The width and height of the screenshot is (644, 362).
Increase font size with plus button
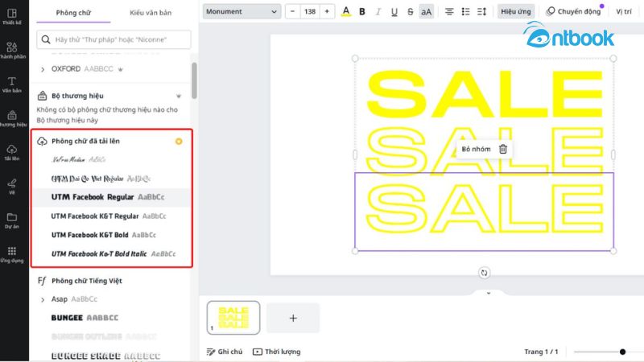coord(327,11)
